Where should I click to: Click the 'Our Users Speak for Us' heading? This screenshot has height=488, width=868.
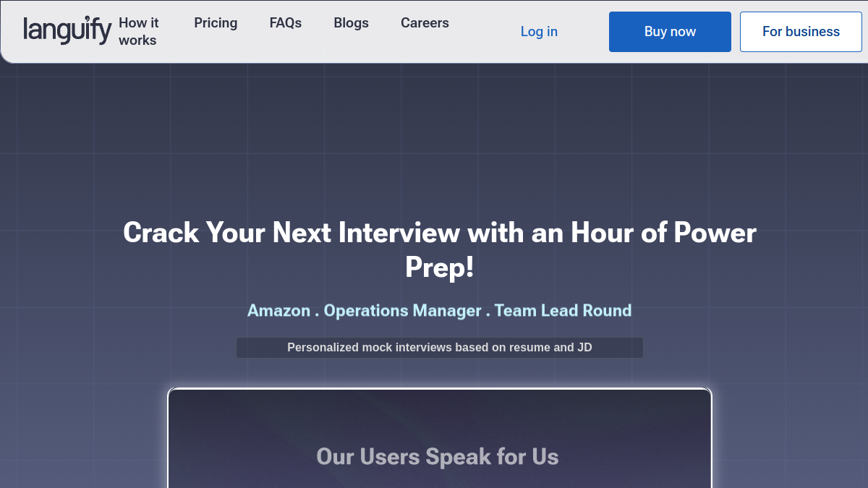point(438,457)
